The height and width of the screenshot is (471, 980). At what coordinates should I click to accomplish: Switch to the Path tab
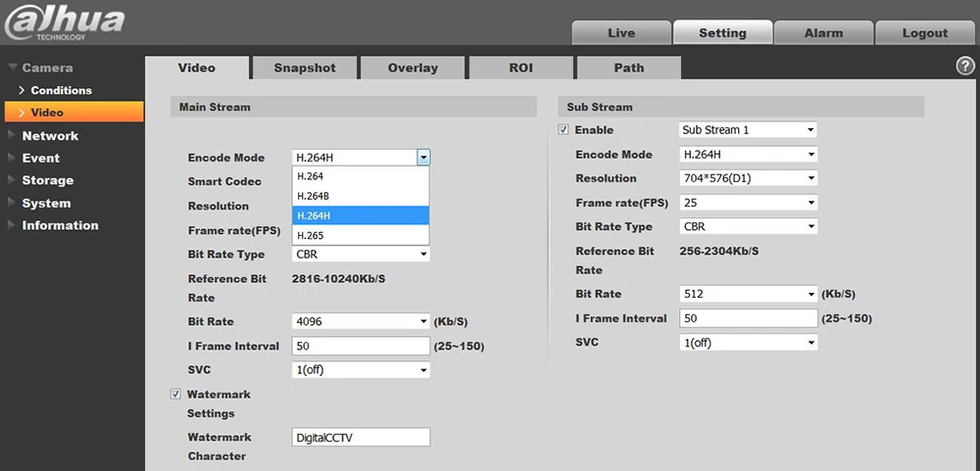coord(629,69)
